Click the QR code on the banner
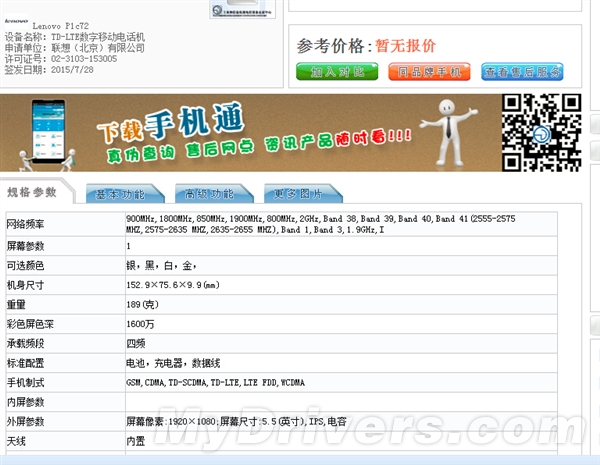The image size is (600, 465). [541, 132]
